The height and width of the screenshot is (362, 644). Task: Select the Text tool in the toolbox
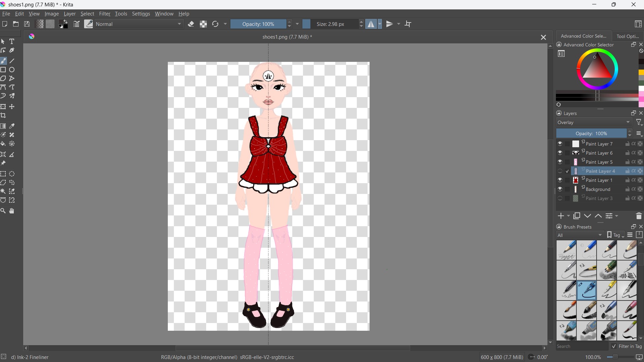coord(12,41)
